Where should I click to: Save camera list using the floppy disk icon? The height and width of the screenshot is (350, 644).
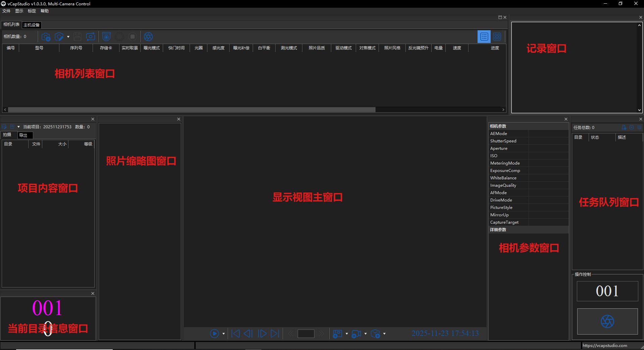tap(78, 37)
